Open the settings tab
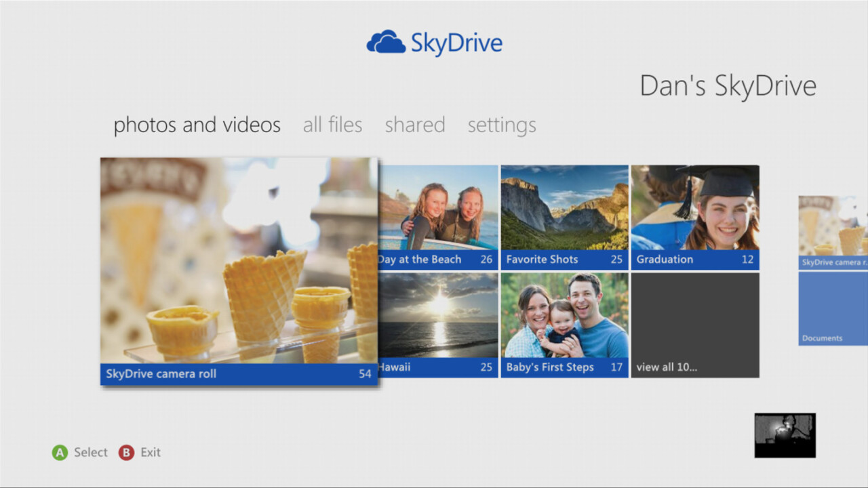Viewport: 868px width, 488px height. (502, 125)
